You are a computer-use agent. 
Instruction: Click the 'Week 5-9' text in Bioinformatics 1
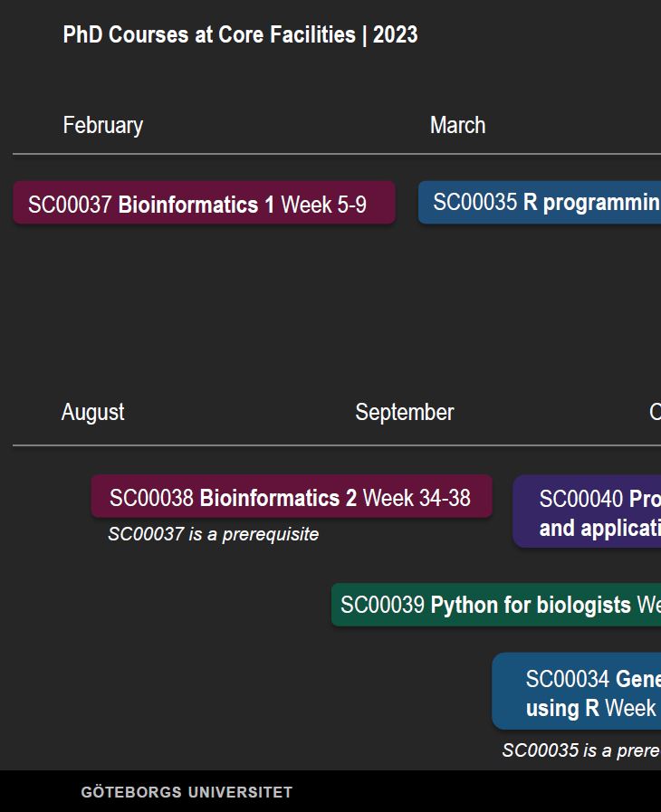click(x=323, y=205)
